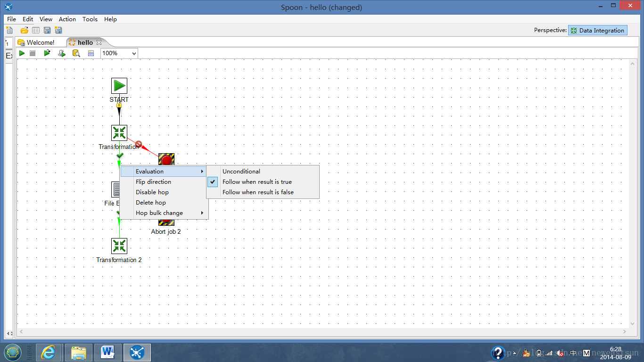
Task: Click the Save As toolbar icon
Action: click(58, 30)
